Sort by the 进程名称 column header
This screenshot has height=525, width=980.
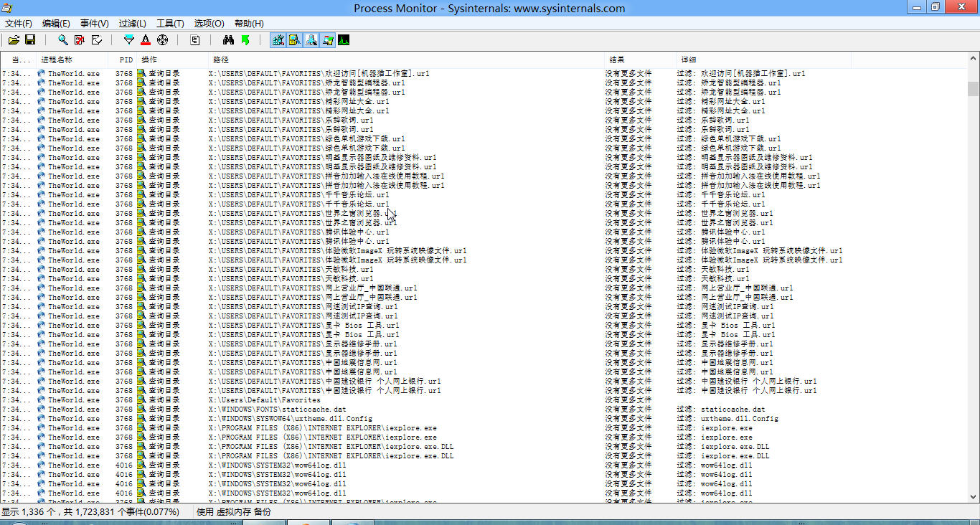click(x=72, y=60)
